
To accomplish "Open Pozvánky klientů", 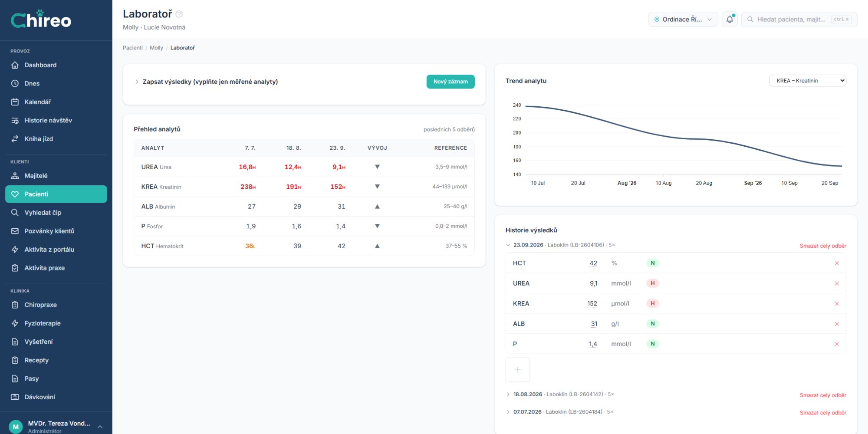I will point(56,231).
